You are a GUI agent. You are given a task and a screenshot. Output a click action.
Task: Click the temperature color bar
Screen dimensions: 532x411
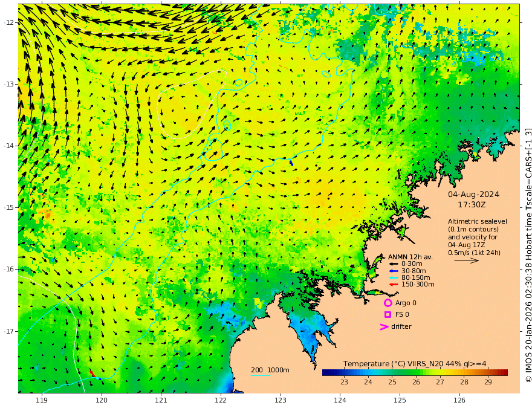415,373
